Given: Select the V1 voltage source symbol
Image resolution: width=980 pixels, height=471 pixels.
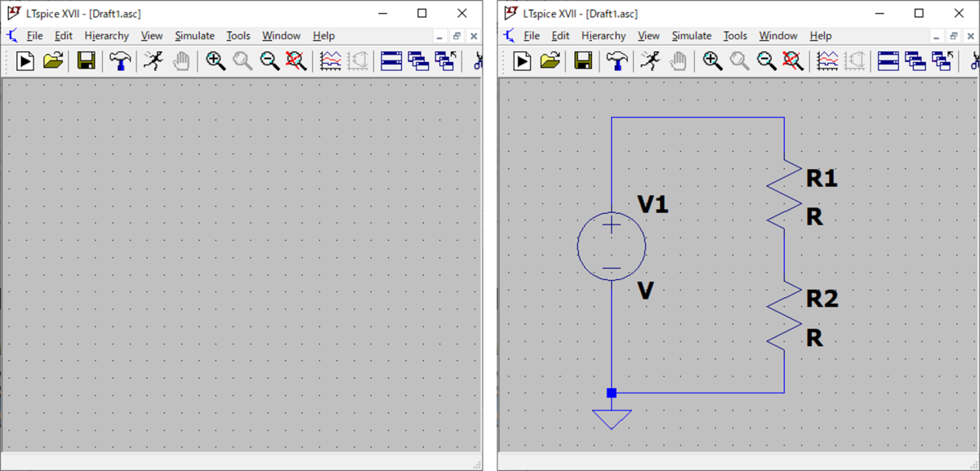Looking at the screenshot, I should point(612,245).
